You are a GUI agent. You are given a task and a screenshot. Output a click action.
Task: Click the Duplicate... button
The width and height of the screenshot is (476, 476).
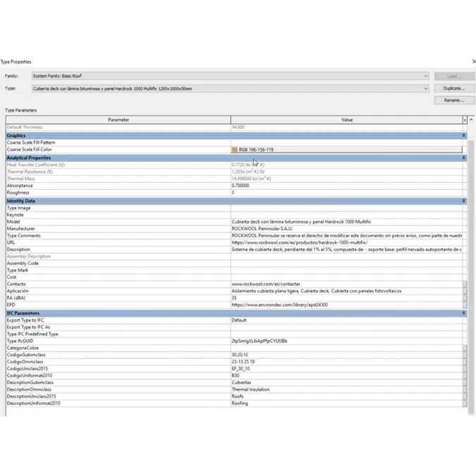click(454, 88)
